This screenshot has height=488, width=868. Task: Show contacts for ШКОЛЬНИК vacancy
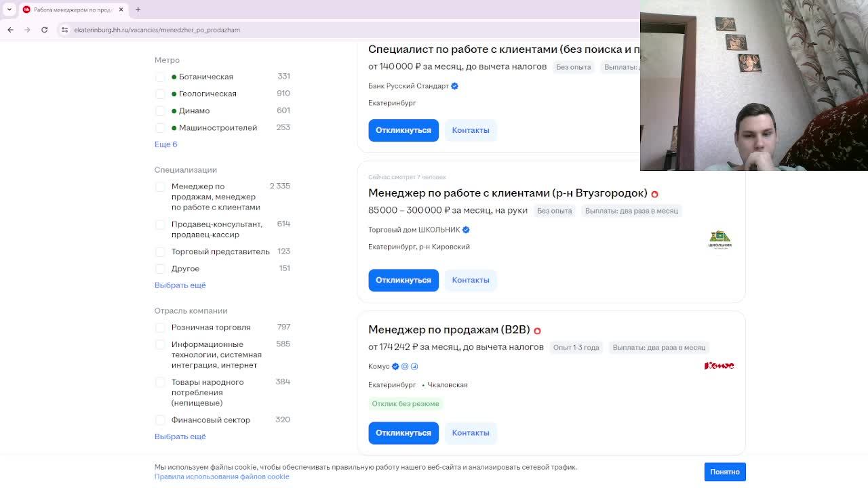(x=471, y=280)
